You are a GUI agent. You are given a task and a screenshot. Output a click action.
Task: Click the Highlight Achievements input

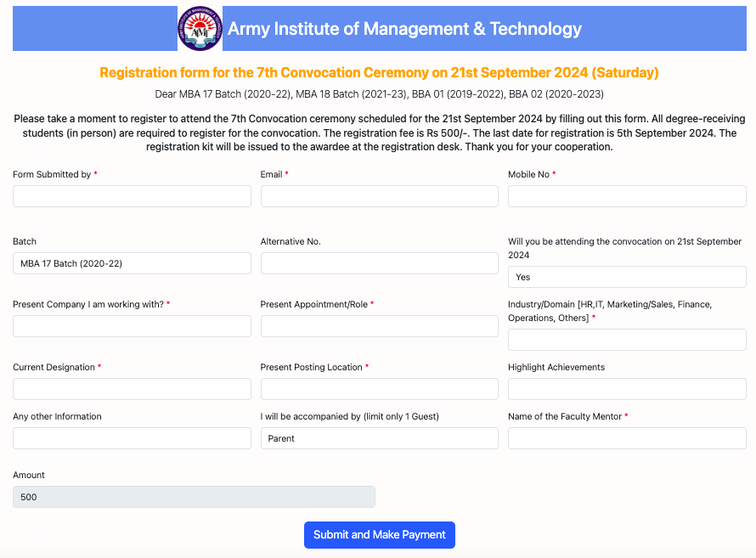[627, 389]
